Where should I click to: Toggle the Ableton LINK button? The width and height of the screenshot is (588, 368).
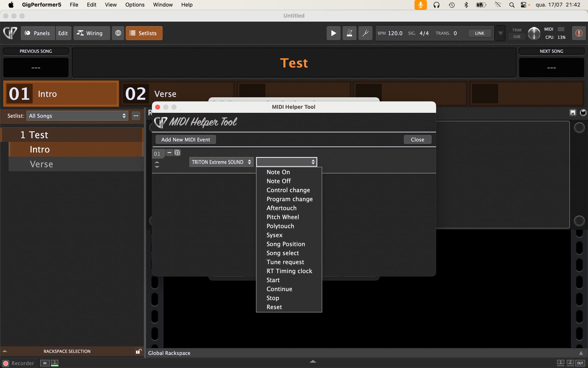click(x=479, y=33)
